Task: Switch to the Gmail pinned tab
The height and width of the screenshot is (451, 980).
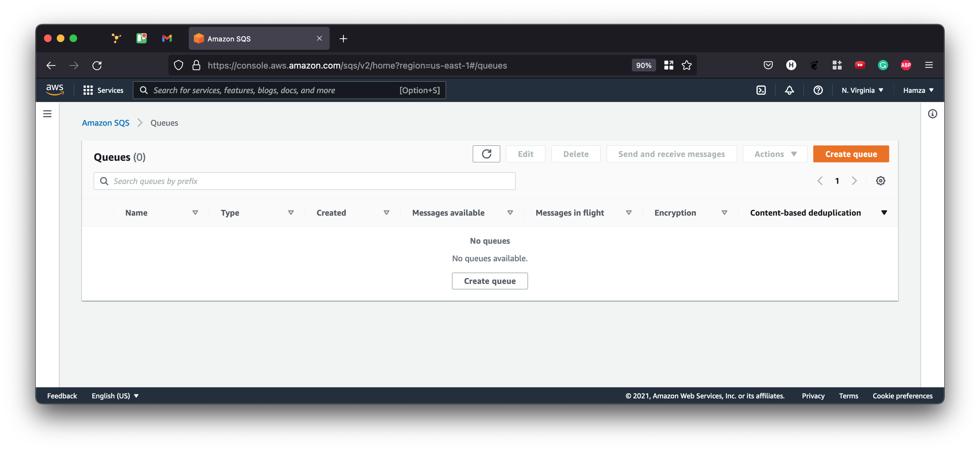Action: click(x=167, y=39)
